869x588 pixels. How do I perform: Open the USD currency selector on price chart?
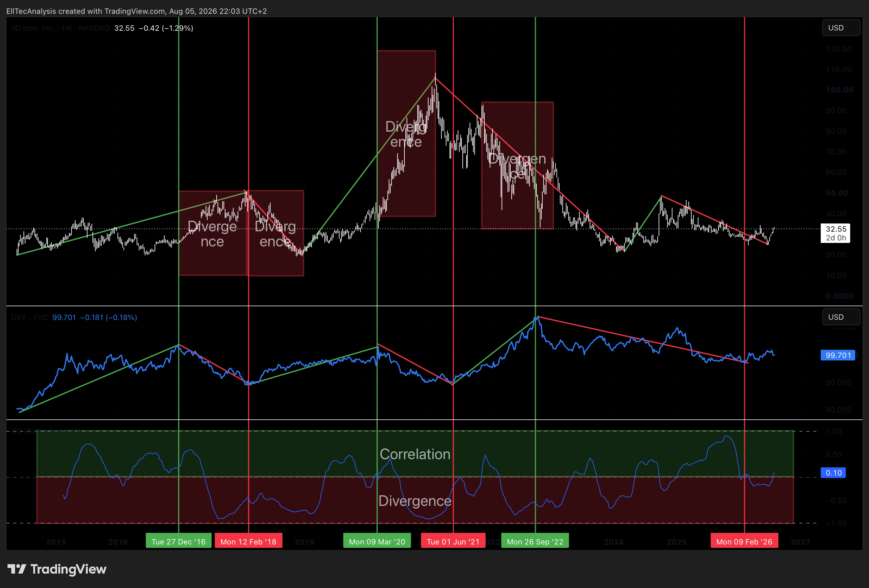[841, 28]
